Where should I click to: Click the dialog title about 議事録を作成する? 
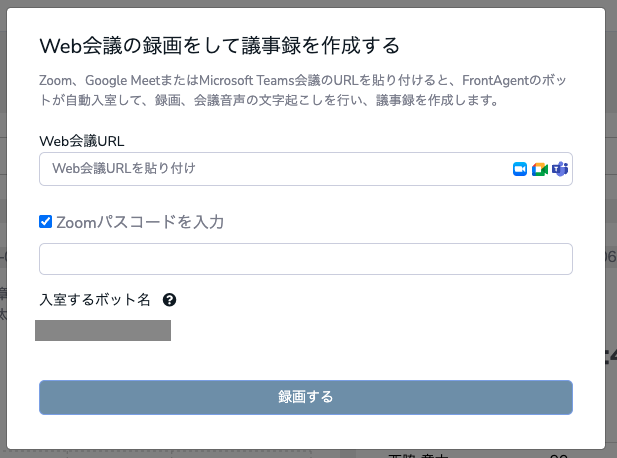click(x=218, y=46)
